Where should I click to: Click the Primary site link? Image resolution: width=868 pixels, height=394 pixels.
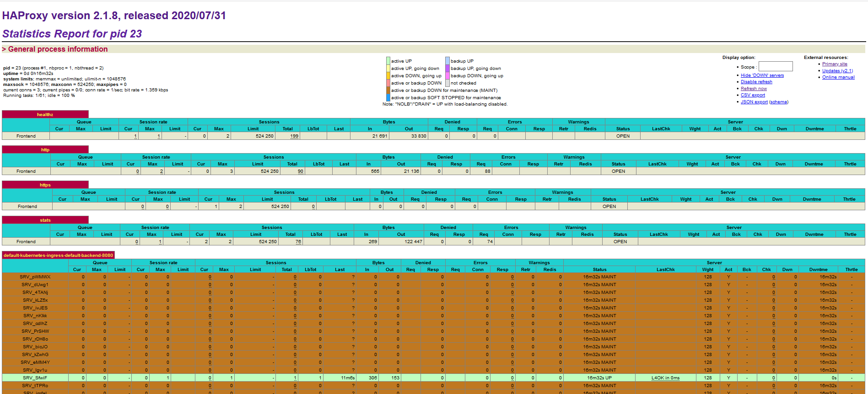click(x=834, y=64)
